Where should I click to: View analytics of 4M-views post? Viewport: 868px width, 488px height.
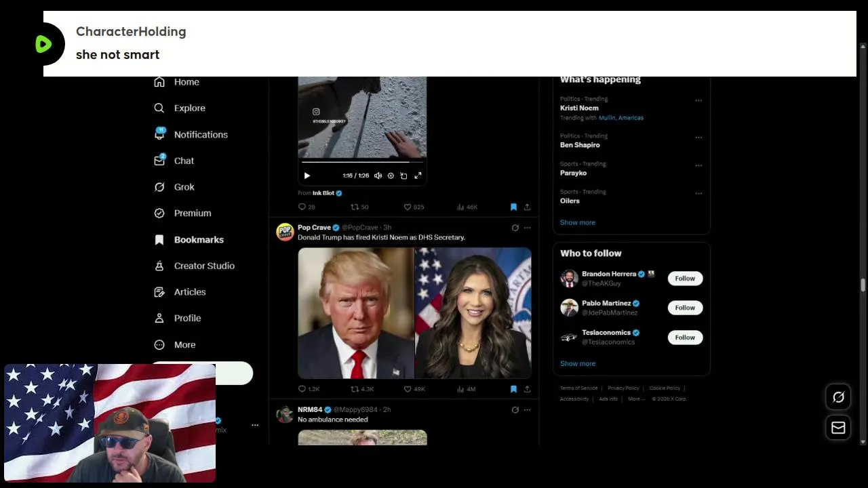pos(467,389)
